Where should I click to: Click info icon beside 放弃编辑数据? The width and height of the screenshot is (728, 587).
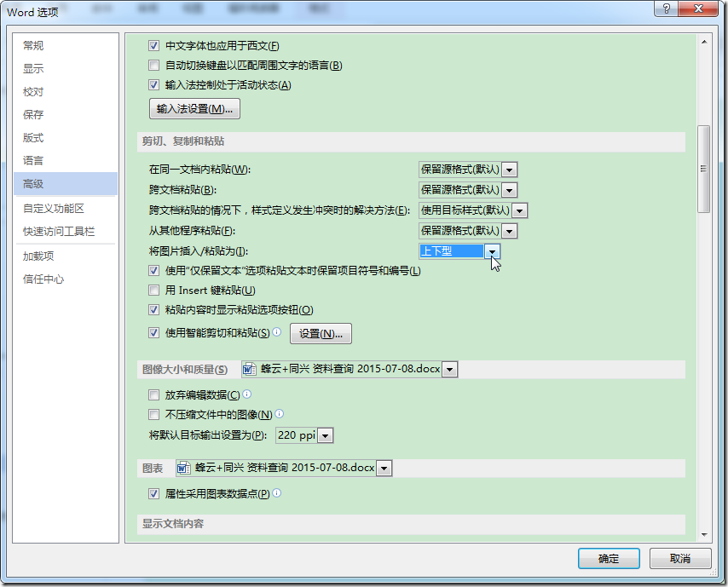point(247,394)
